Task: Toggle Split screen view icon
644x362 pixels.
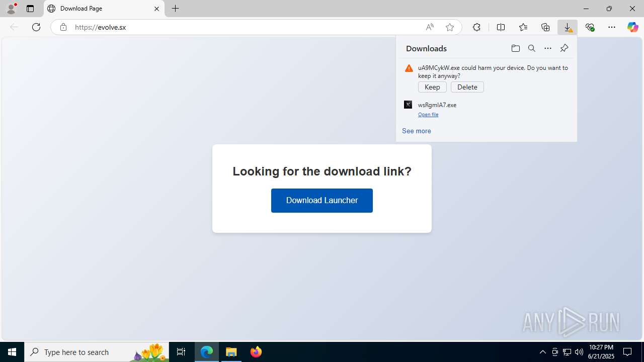Action: (501, 27)
